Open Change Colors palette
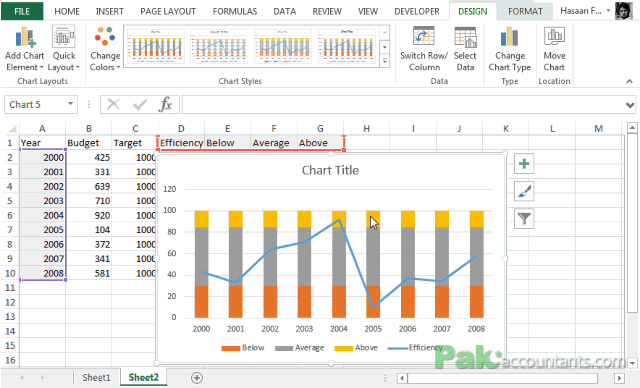 pos(105,49)
